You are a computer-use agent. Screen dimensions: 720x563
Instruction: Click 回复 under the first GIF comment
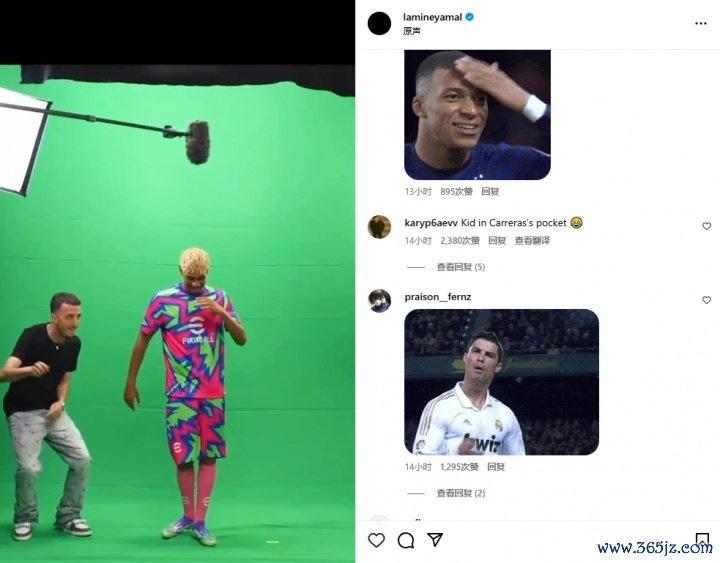(490, 191)
